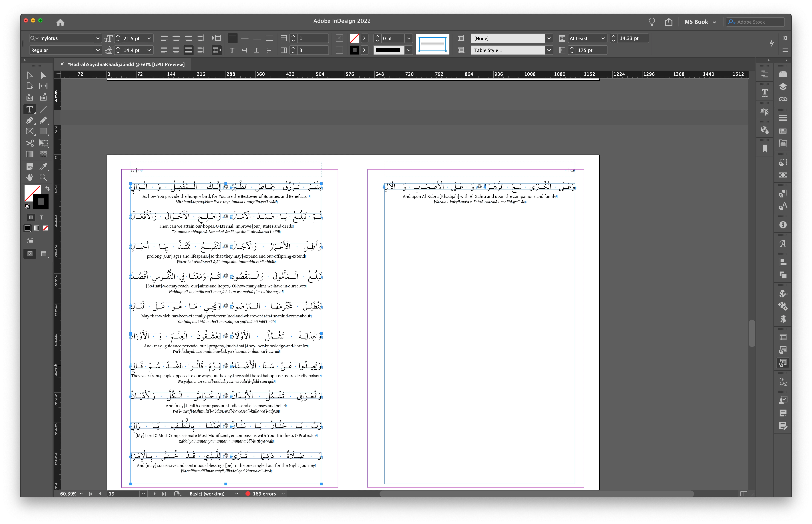This screenshot has height=524, width=812.
Task: Select the Scissors tool
Action: coord(30,143)
